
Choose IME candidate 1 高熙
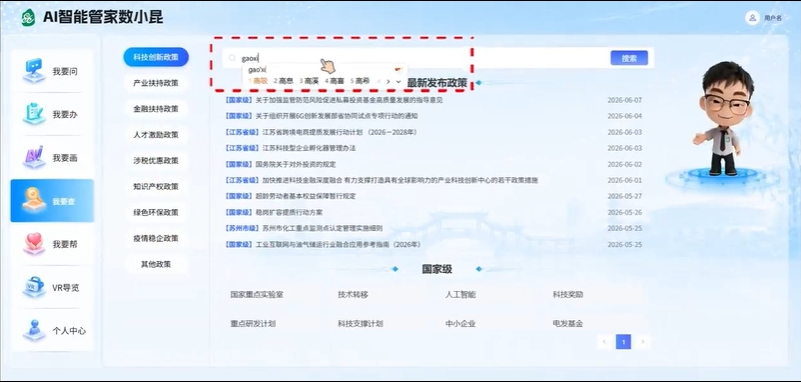coord(258,81)
